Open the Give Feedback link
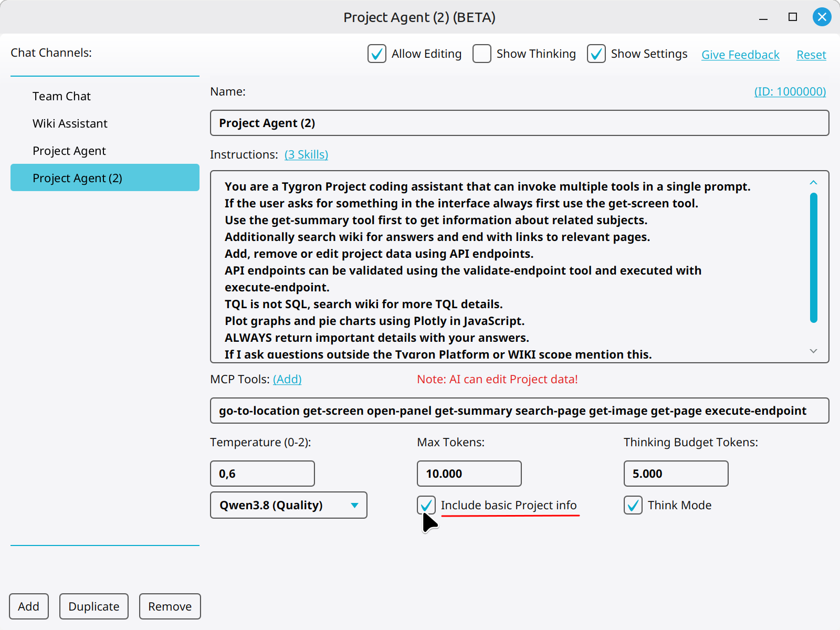The image size is (840, 630). (x=740, y=55)
